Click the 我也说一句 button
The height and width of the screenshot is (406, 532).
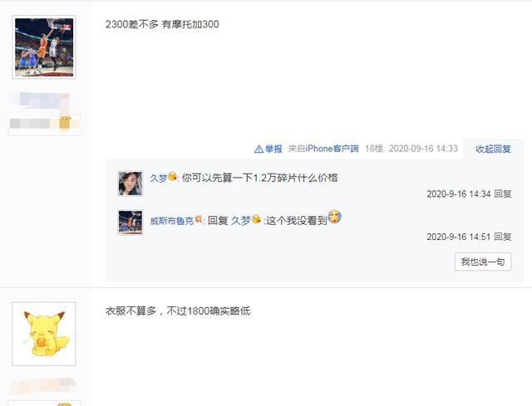[483, 262]
